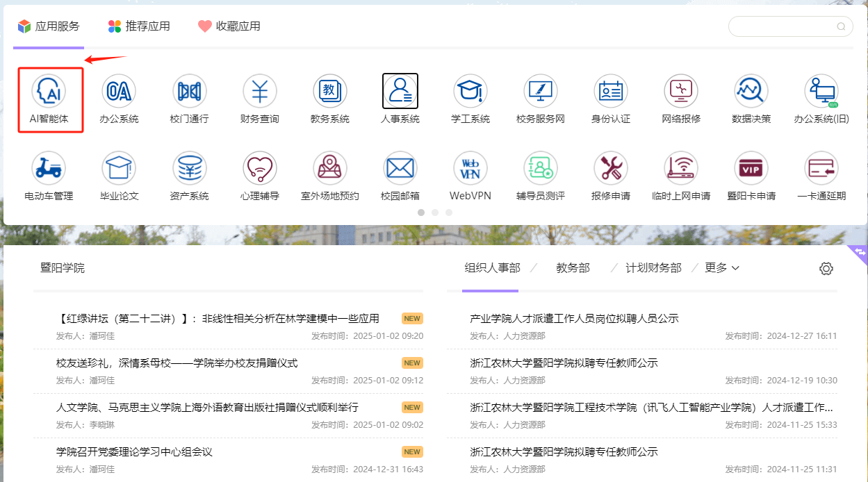Open the WebVPN globe icon

point(470,168)
